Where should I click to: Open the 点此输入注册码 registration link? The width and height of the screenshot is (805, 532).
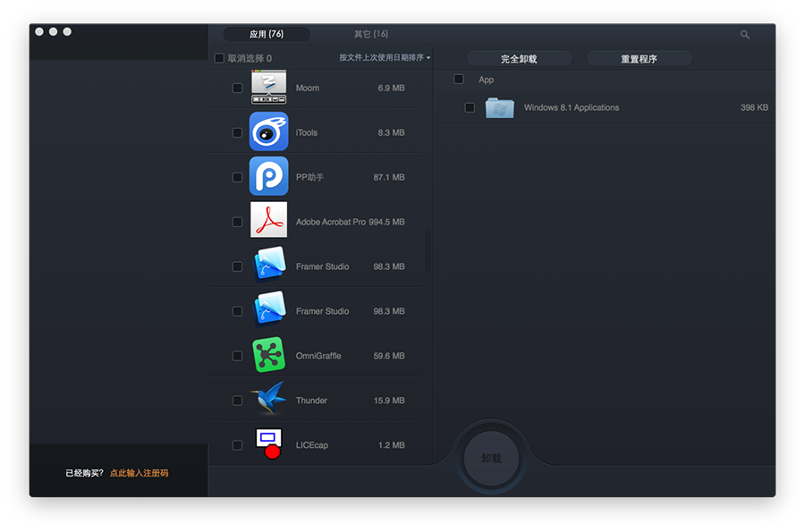coord(140,473)
